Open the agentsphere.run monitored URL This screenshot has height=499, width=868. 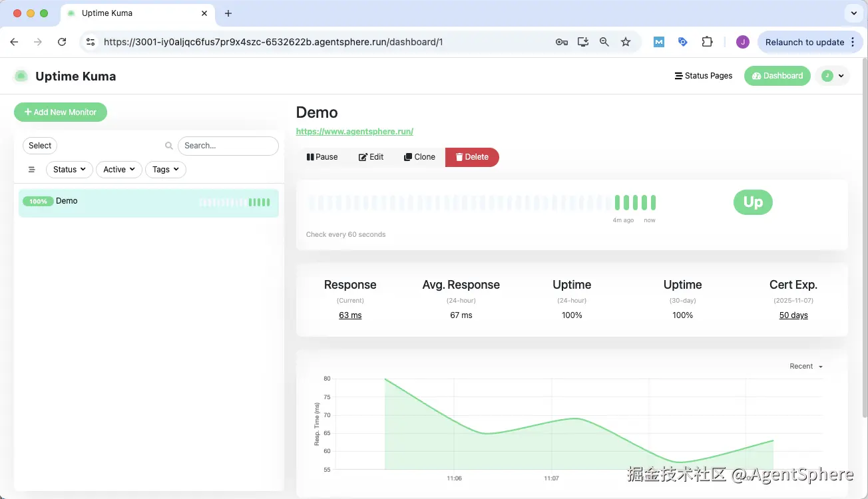[354, 131]
